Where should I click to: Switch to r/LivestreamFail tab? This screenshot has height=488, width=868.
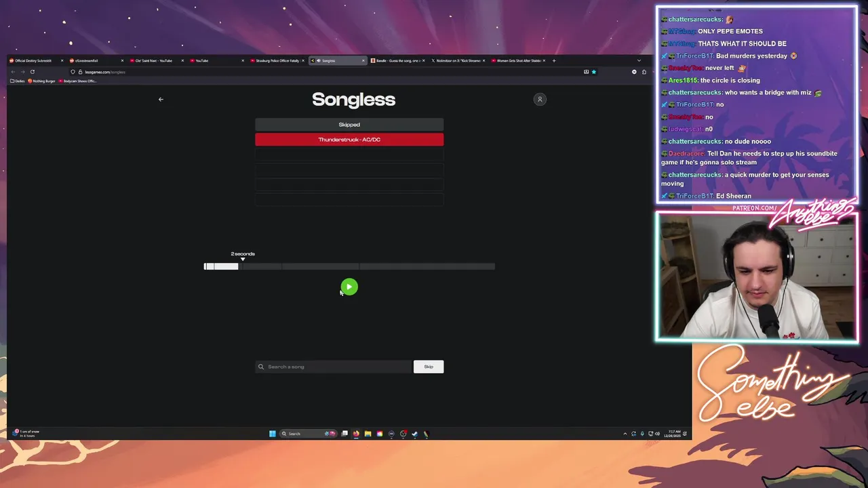95,60
